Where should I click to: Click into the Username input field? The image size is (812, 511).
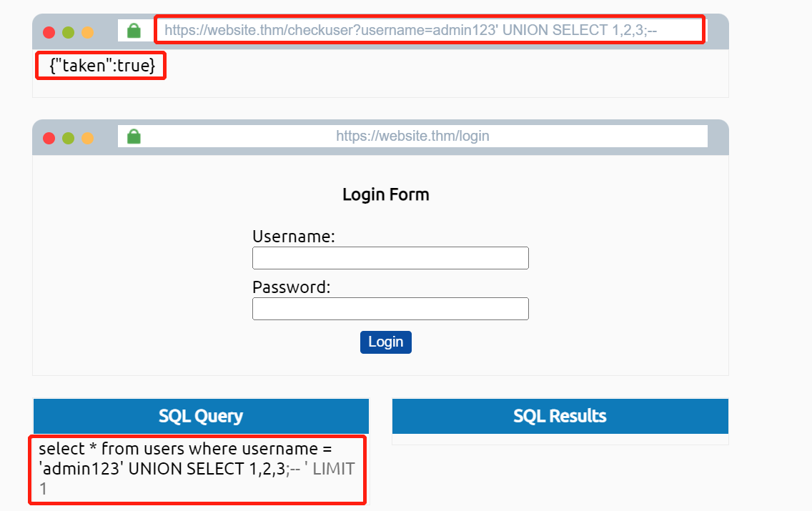pos(390,258)
